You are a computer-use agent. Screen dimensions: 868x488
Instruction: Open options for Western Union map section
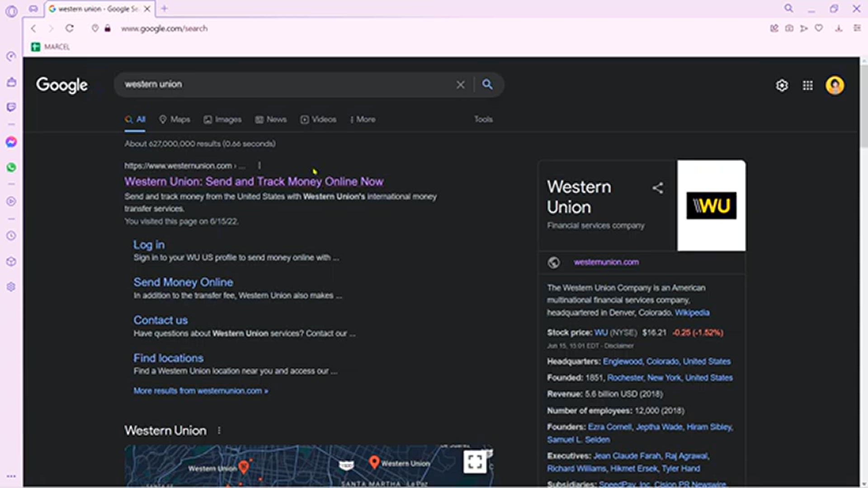[219, 431]
